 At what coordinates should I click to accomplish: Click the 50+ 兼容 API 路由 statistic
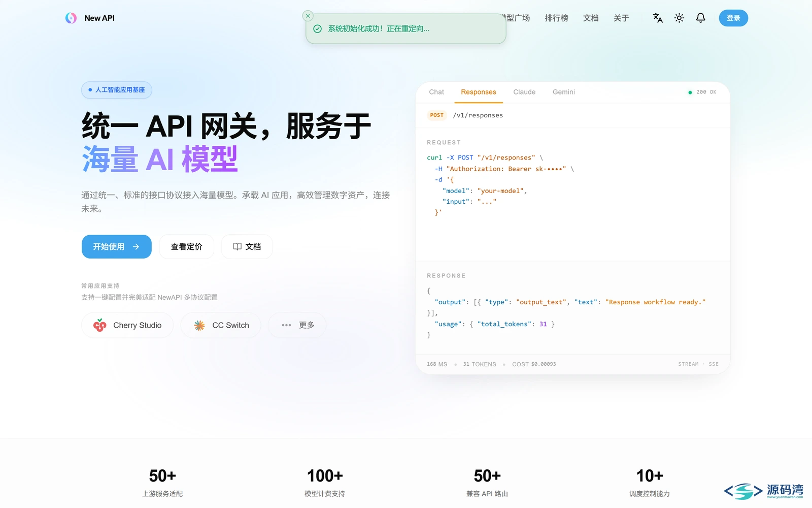[x=487, y=483]
